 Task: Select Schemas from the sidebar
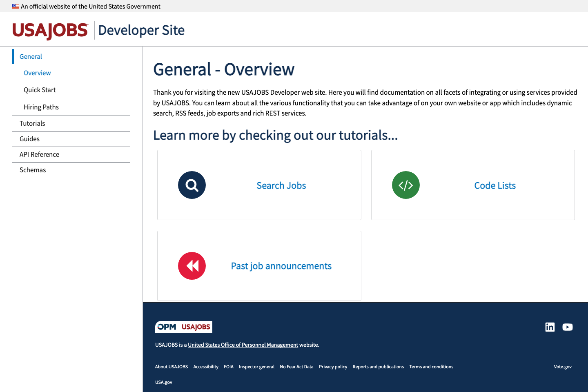[x=33, y=170]
